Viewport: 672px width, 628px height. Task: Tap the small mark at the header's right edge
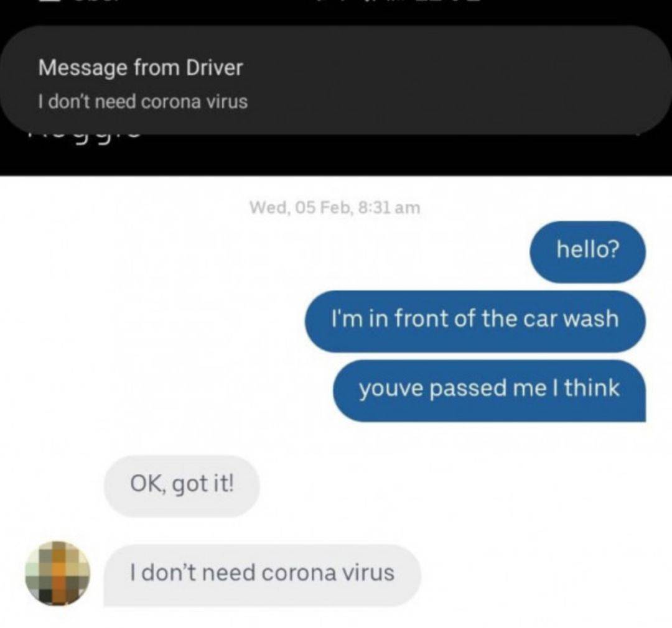point(638,135)
